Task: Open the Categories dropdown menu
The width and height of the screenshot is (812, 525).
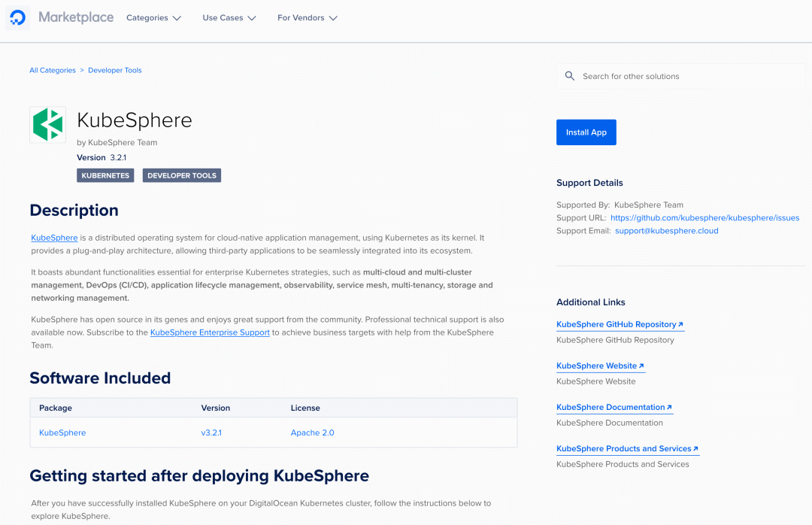Action: (x=154, y=17)
